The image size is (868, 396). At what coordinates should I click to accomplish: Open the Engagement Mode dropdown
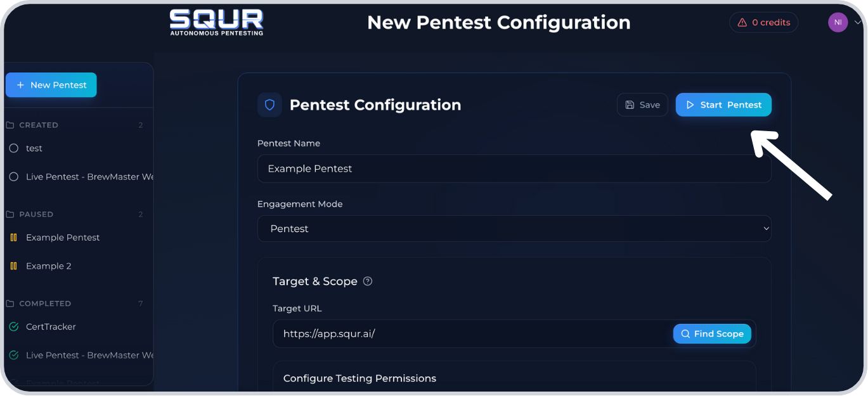click(x=514, y=228)
